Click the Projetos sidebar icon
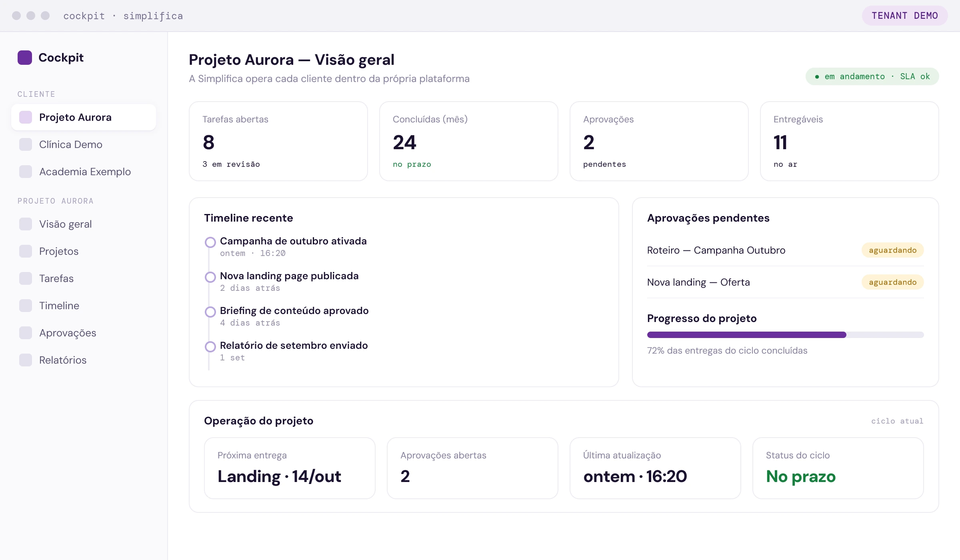The height and width of the screenshot is (560, 960). [26, 251]
